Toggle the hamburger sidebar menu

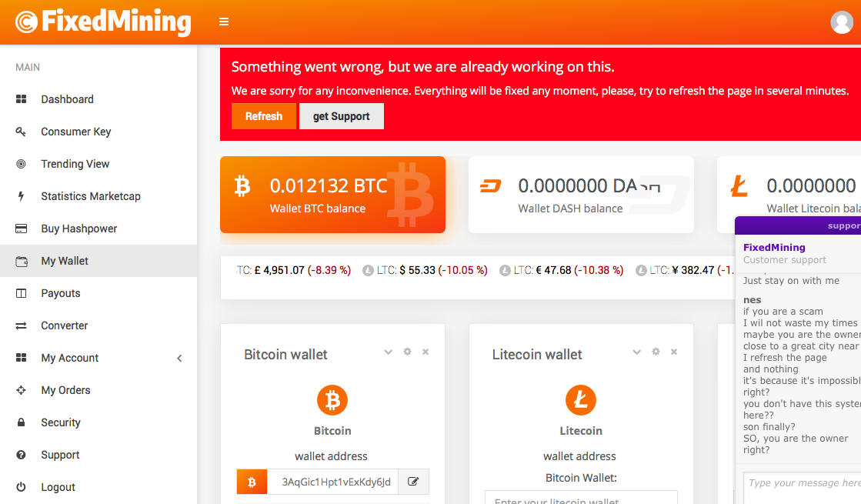(x=224, y=22)
